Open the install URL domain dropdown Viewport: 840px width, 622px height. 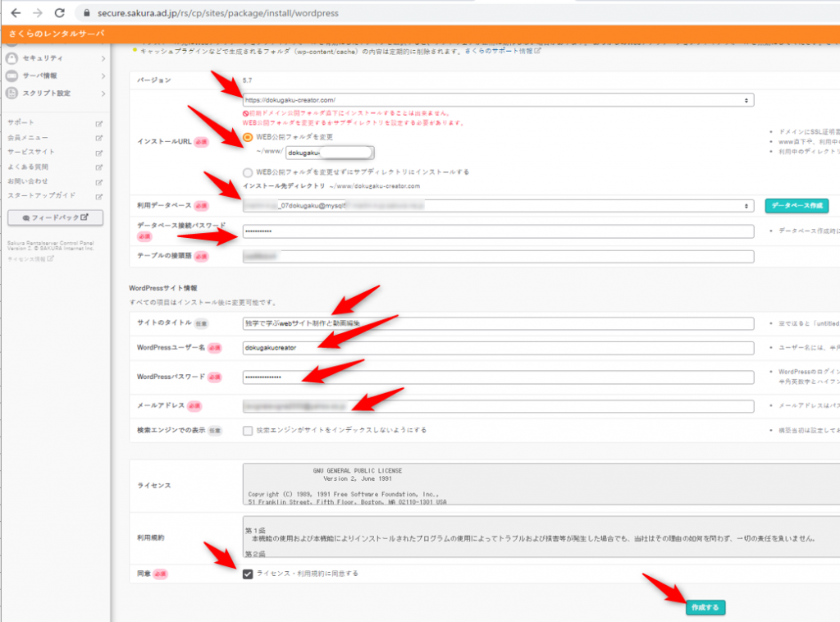(x=498, y=100)
